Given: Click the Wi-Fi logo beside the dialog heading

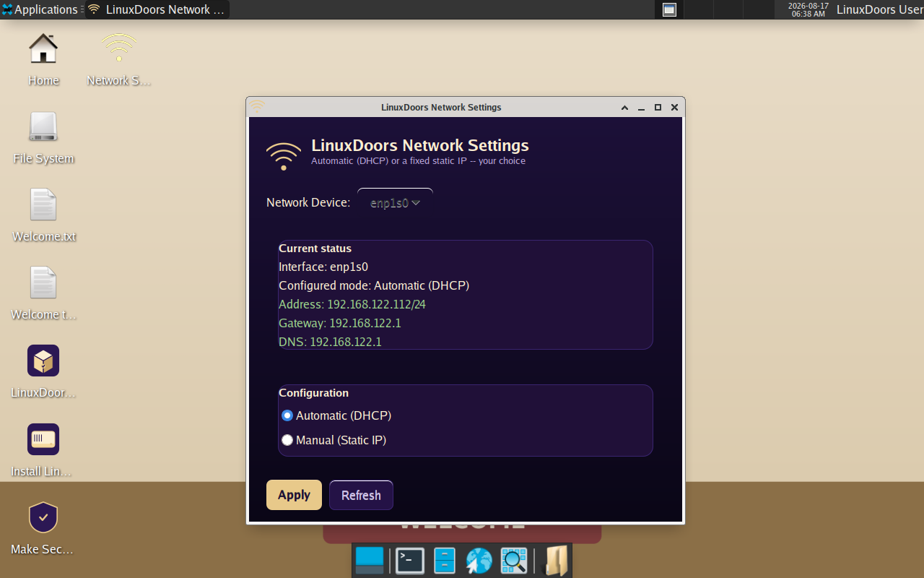Looking at the screenshot, I should click(x=284, y=155).
